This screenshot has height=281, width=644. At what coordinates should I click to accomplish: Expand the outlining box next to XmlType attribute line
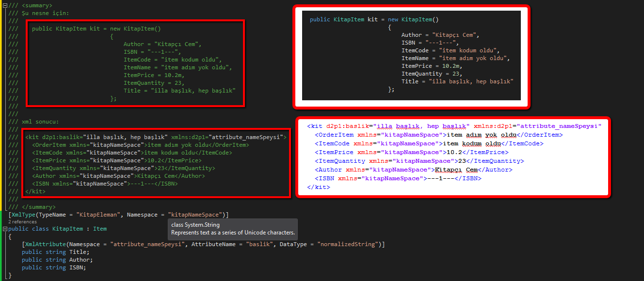pyautogui.click(x=4, y=214)
